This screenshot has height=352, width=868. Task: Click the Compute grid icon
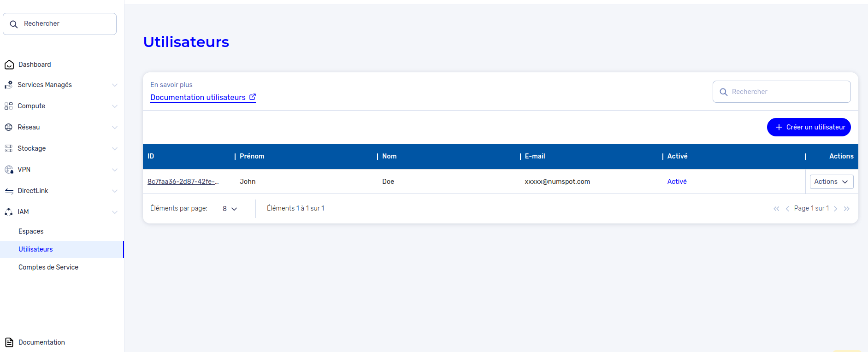(x=9, y=106)
